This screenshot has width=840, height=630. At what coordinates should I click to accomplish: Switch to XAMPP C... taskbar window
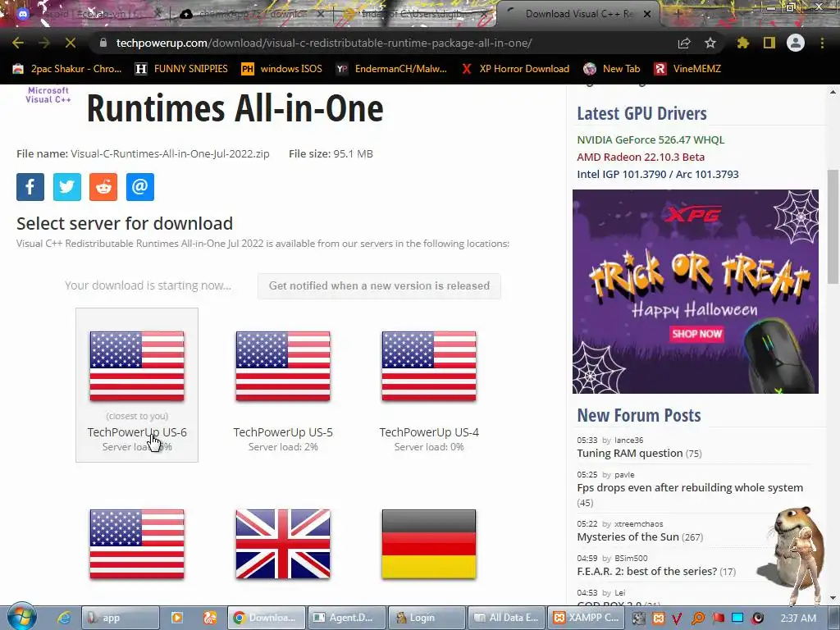tap(586, 618)
